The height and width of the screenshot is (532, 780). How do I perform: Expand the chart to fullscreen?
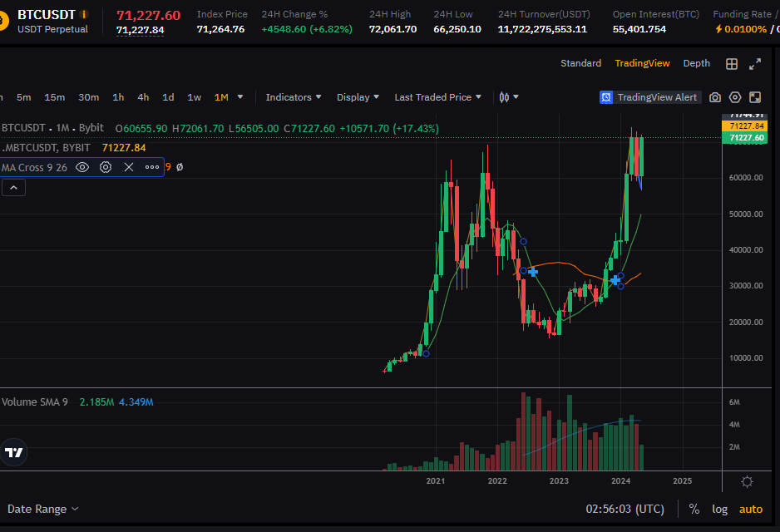(x=755, y=64)
